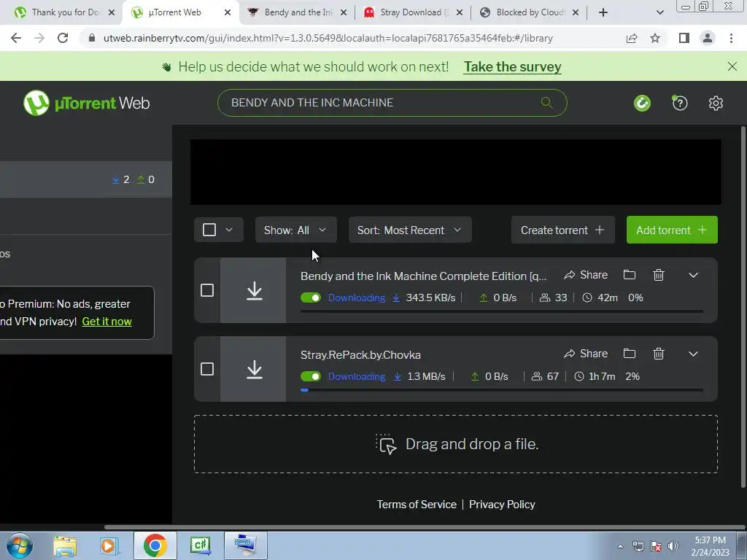The image size is (747, 560).
Task: Click the Get it now premium link
Action: click(107, 322)
